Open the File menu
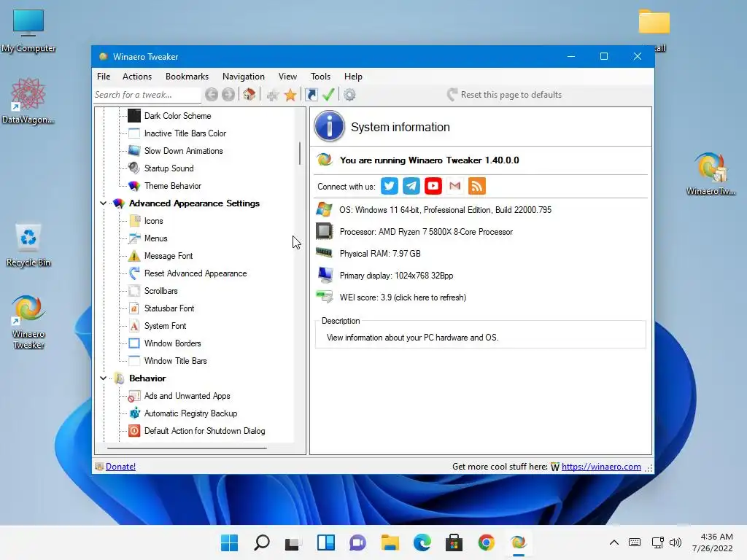747x560 pixels. 104,76
